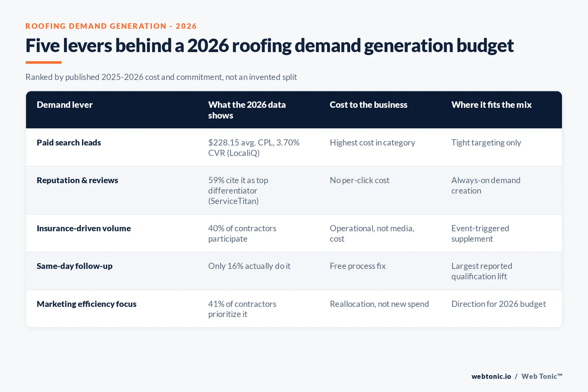Click the 'Largest reported qualification lift' cell

tap(481, 271)
